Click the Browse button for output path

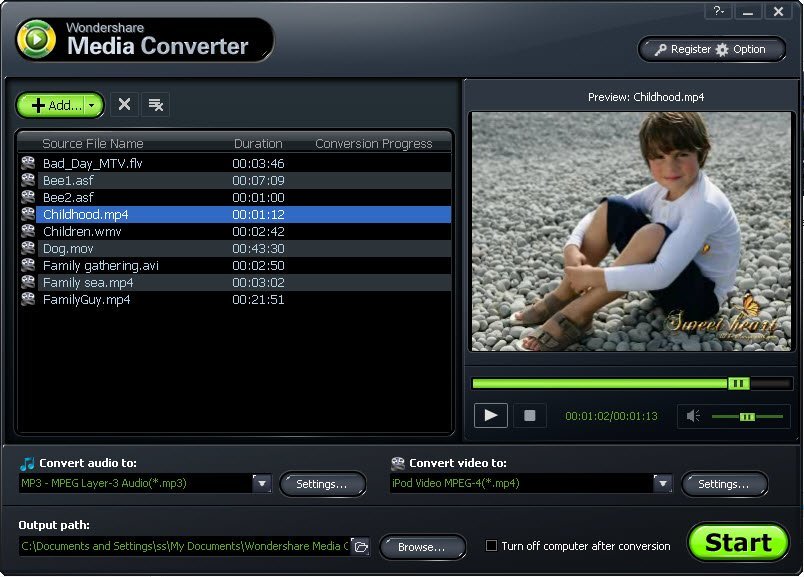(422, 547)
